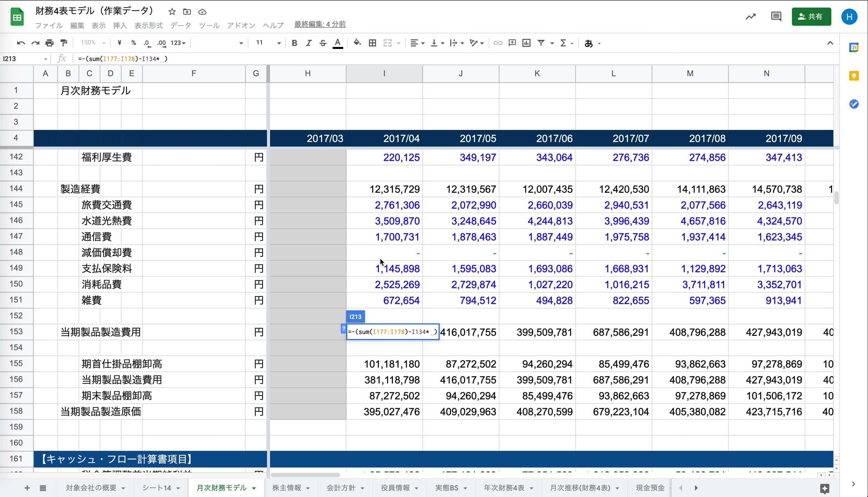Open the comment history icon
The width and height of the screenshot is (868, 497).
click(776, 17)
